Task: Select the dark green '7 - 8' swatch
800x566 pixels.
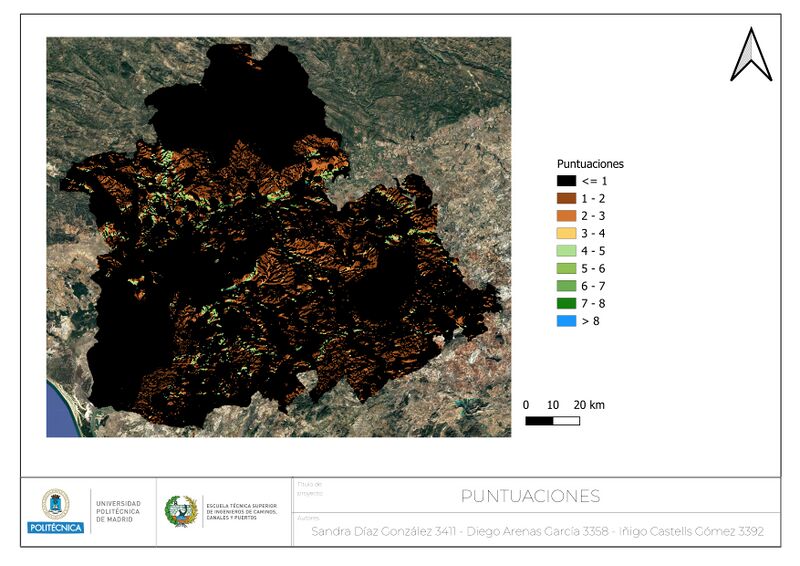Action: (567, 303)
